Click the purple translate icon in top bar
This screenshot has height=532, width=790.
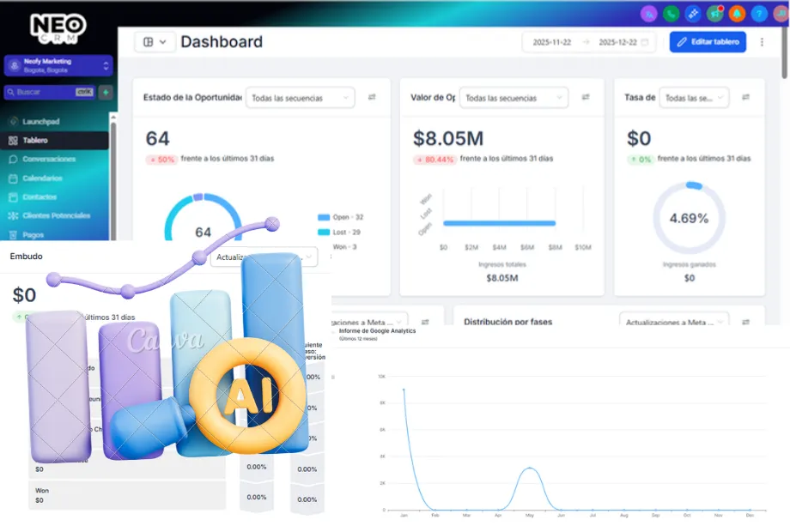[x=649, y=14]
